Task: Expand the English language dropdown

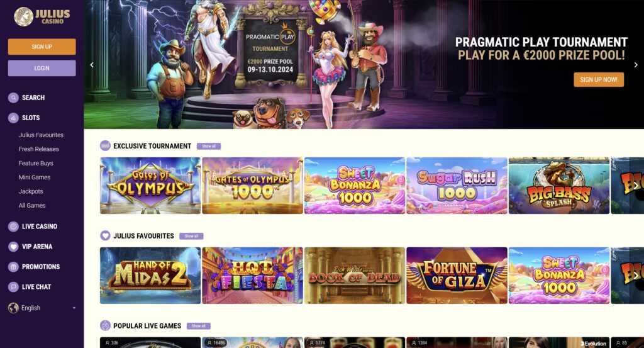Action: click(74, 308)
